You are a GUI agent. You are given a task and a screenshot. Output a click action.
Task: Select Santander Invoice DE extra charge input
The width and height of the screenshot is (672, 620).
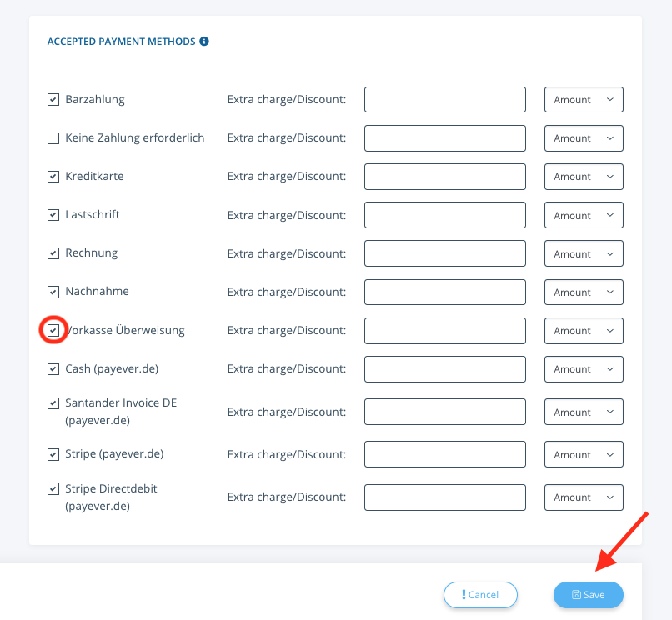[445, 412]
